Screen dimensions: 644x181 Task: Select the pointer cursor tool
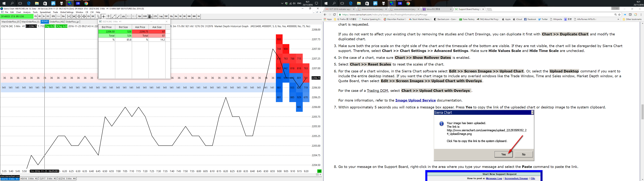(x=98, y=16)
